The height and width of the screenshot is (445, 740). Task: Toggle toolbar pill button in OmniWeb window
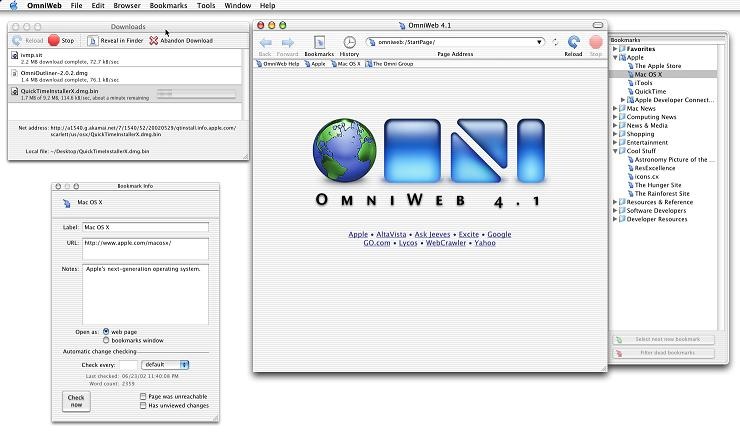coord(597,25)
